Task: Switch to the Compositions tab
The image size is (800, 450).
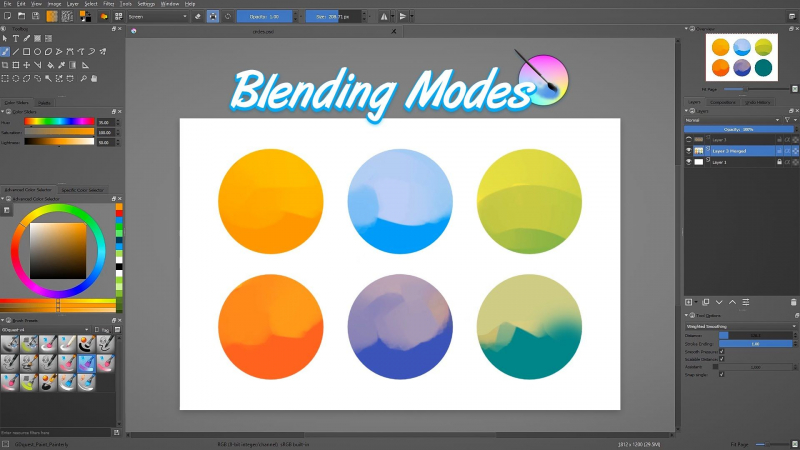Action: tap(722, 102)
